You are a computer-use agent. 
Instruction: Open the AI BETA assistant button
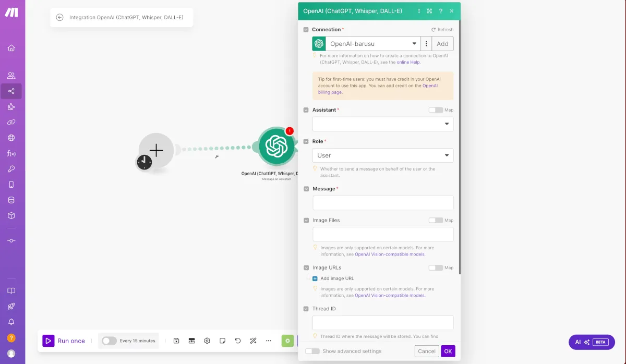[592, 342]
